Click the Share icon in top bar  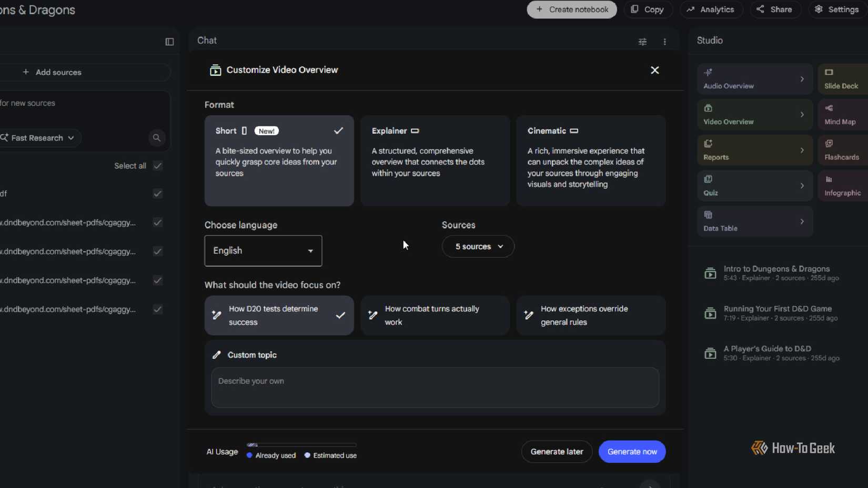coord(760,9)
